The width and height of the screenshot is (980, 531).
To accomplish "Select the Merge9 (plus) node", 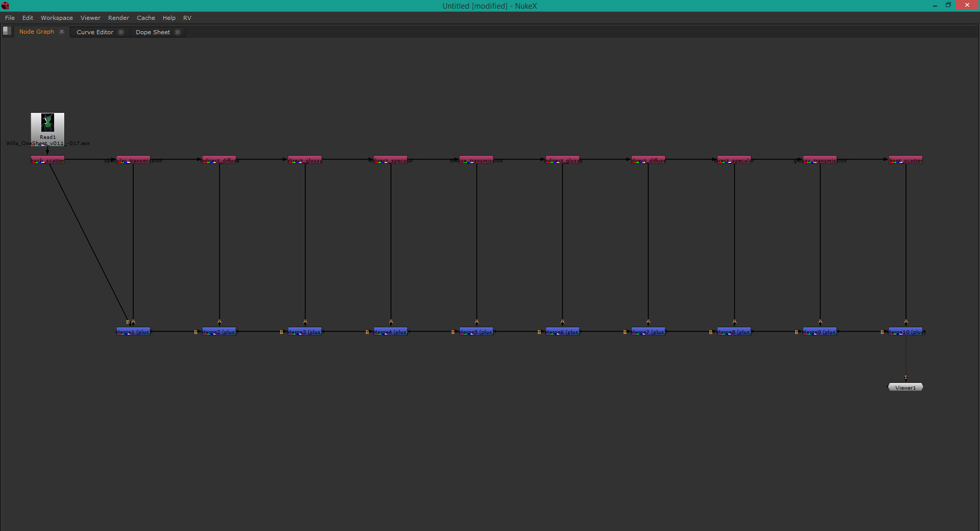I will [x=820, y=331].
